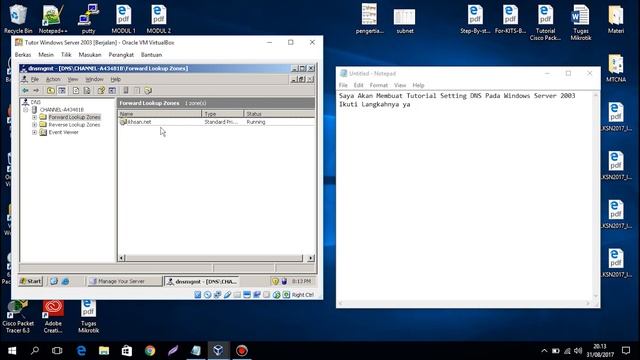The width and height of the screenshot is (640, 360).
Task: Sort by the Type column header
Action: (223, 114)
